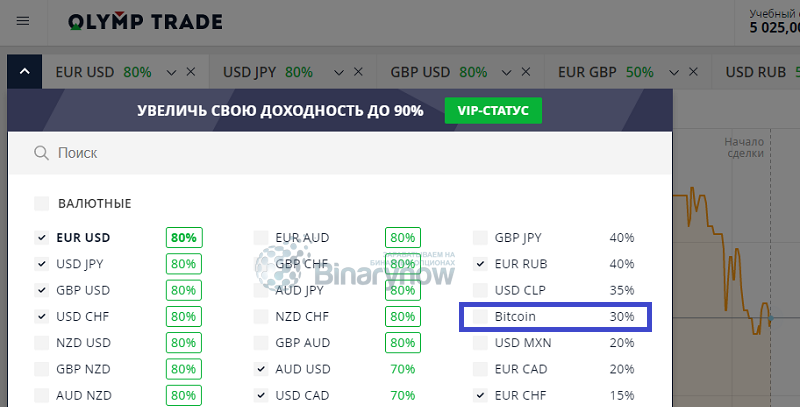Screen dimensions: 800x407
Task: Select the NZD CHF asset row
Action: (337, 316)
